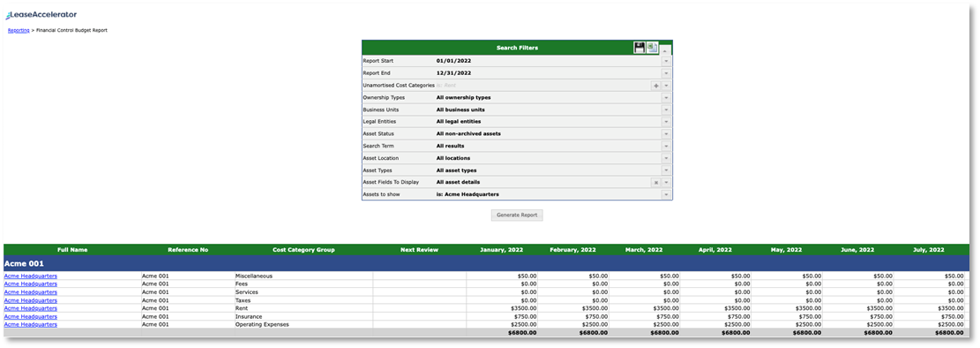Expand the Asset Location dropdown
The width and height of the screenshot is (980, 348).
click(x=666, y=158)
